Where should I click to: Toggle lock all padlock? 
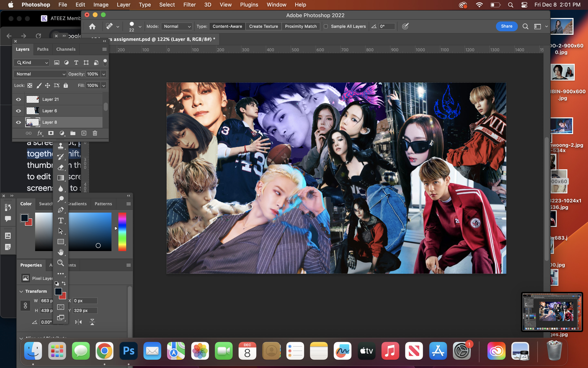[x=66, y=85]
